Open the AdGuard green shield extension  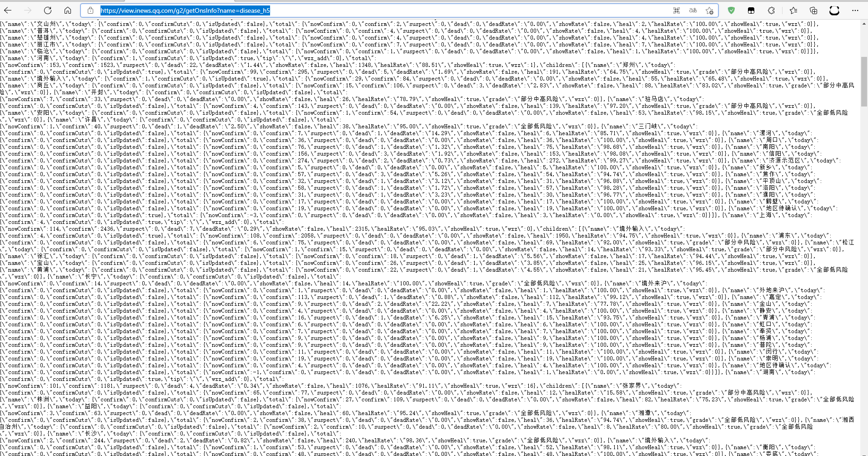(x=731, y=10)
